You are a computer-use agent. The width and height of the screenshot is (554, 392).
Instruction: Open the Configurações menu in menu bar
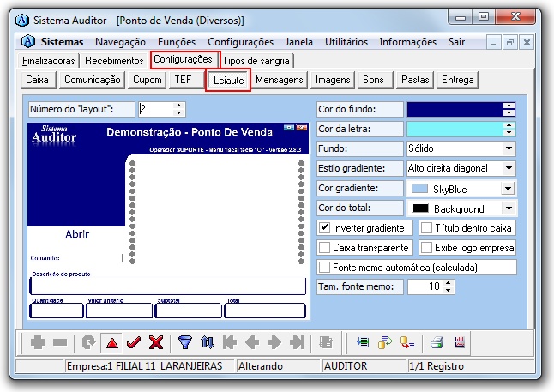point(241,42)
